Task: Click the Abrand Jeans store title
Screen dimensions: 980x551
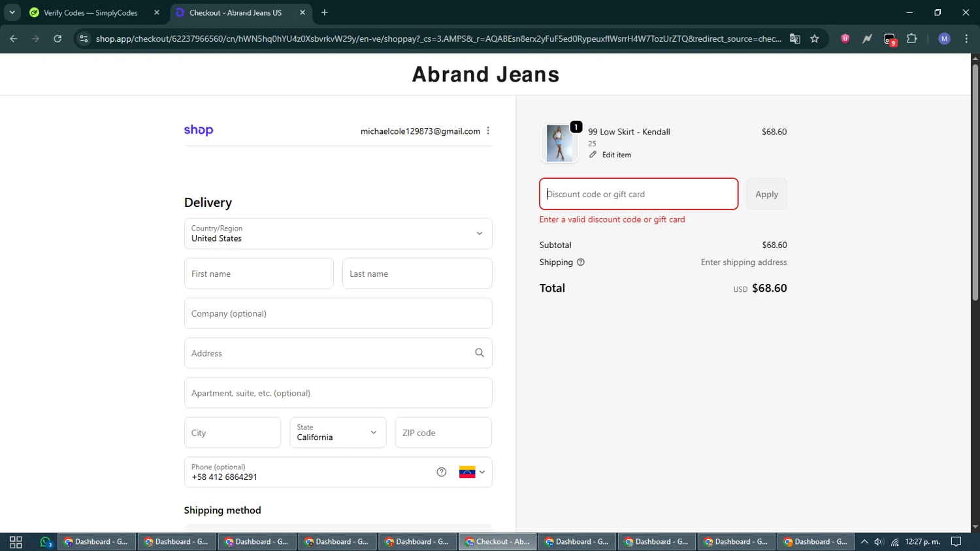Action: point(485,74)
